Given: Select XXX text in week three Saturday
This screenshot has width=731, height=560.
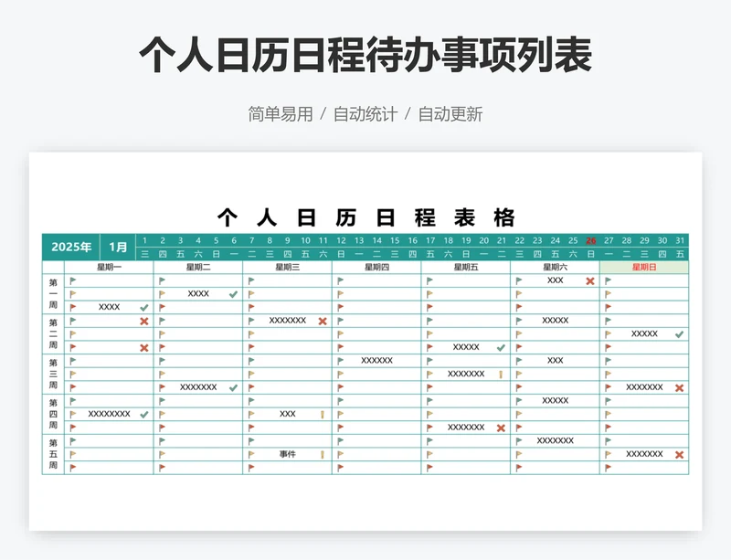Looking at the screenshot, I should click(556, 361).
